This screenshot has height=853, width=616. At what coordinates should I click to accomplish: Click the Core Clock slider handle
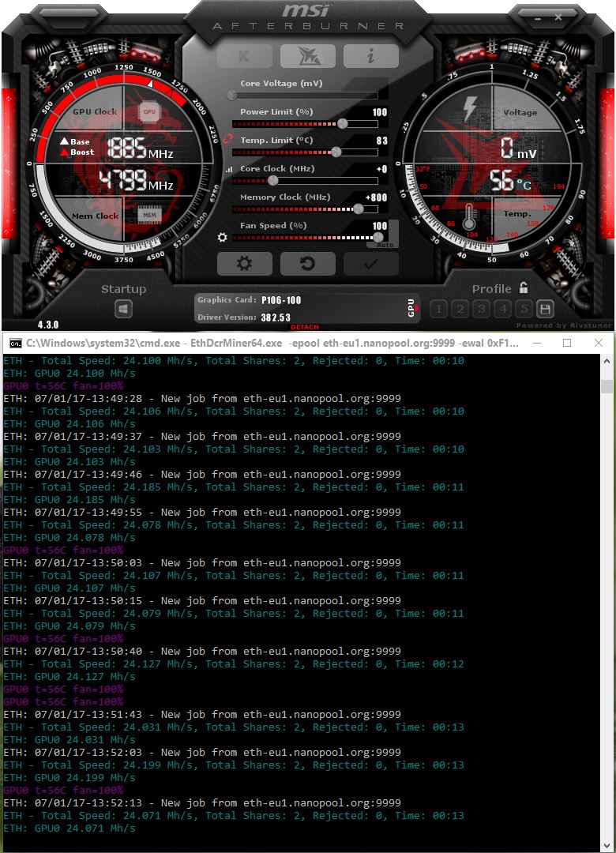[273, 181]
